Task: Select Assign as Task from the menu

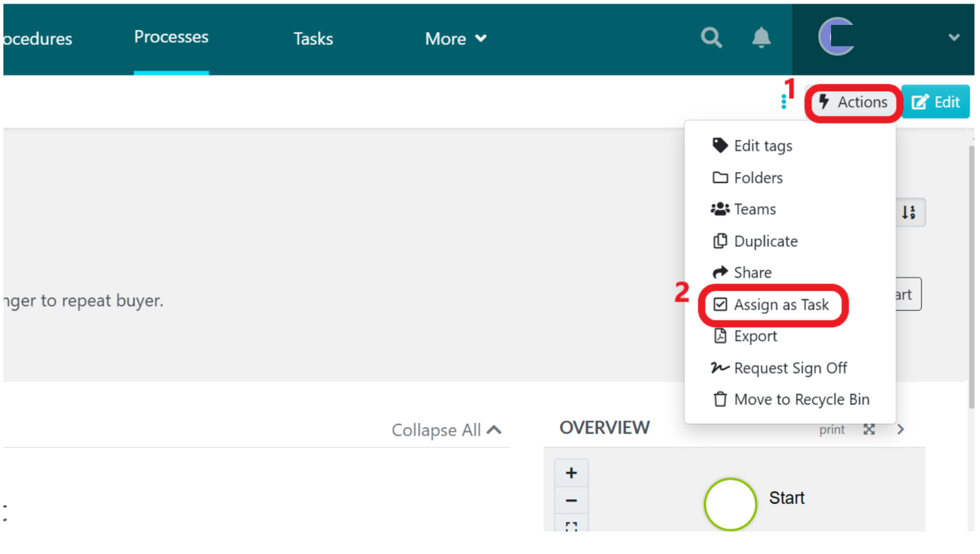Action: 781,305
